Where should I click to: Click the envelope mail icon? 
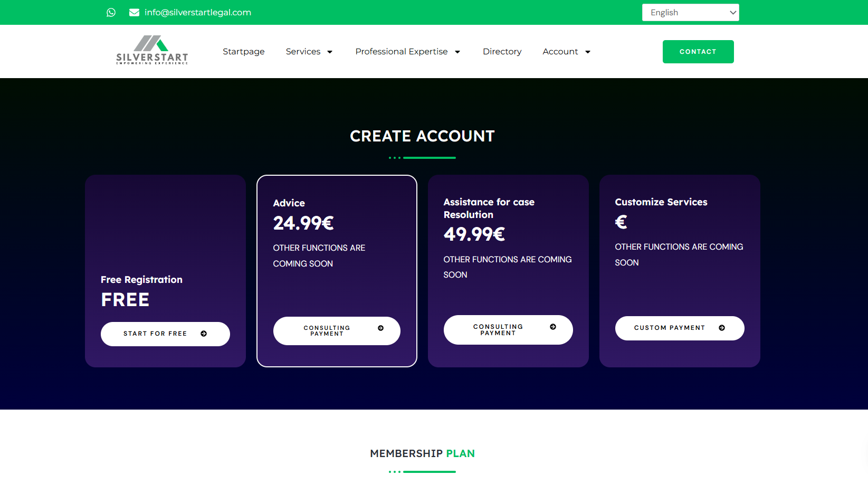[134, 12]
